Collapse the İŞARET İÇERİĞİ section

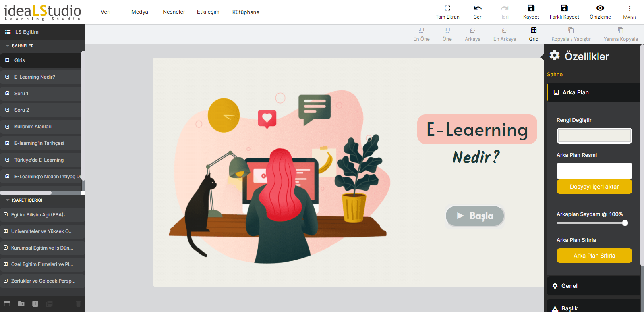8,200
